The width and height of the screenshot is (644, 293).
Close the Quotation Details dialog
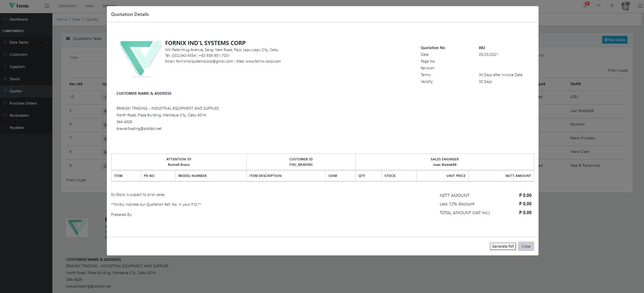coord(526,246)
